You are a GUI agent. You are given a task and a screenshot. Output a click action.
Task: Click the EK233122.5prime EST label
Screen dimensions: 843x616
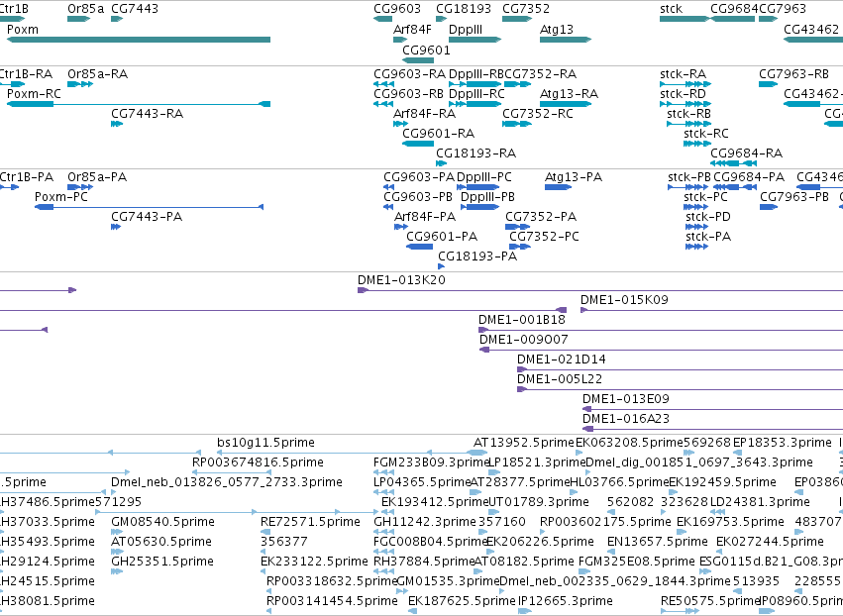click(314, 562)
